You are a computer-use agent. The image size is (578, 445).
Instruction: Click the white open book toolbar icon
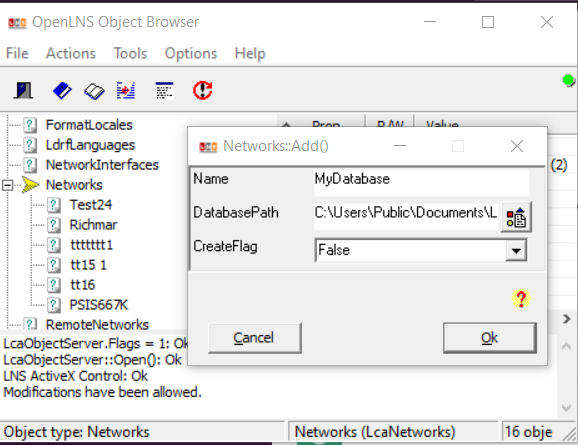point(94,91)
